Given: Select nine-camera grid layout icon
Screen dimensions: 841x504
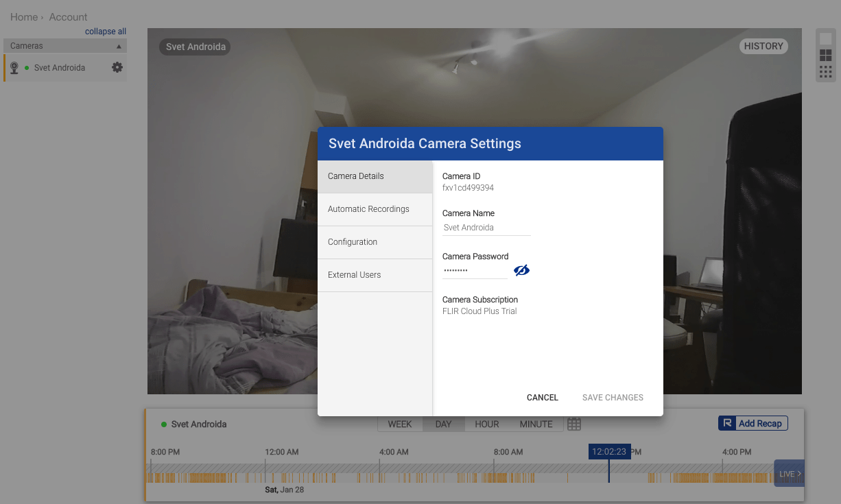Looking at the screenshot, I should (826, 72).
